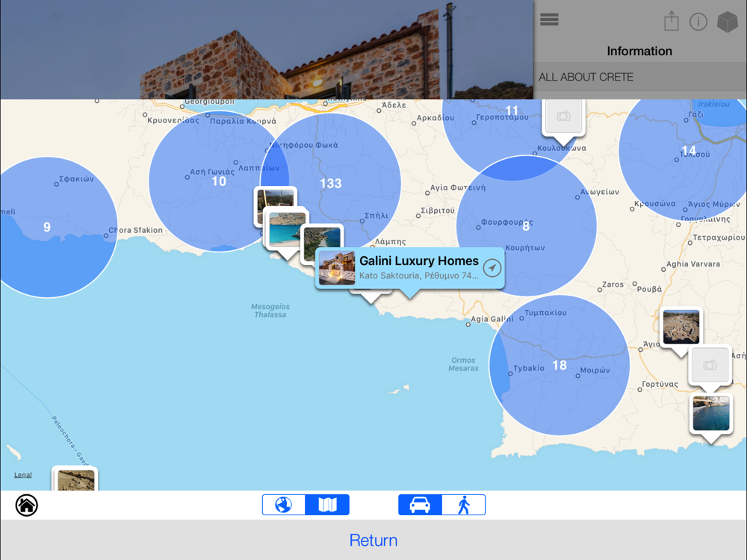Image resolution: width=747 pixels, height=560 pixels.
Task: Tap navigation arrow in Galini Luxury Homes callout
Action: (x=492, y=267)
